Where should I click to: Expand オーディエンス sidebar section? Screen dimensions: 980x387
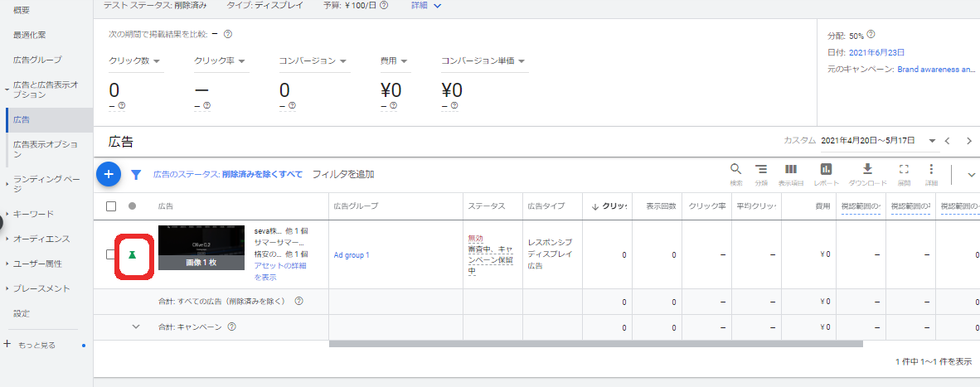7,239
